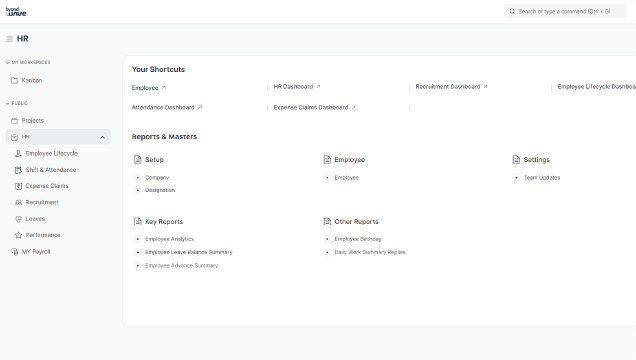Click the Employee Lifecycle person icon
The width and height of the screenshot is (636, 360).
[18, 154]
